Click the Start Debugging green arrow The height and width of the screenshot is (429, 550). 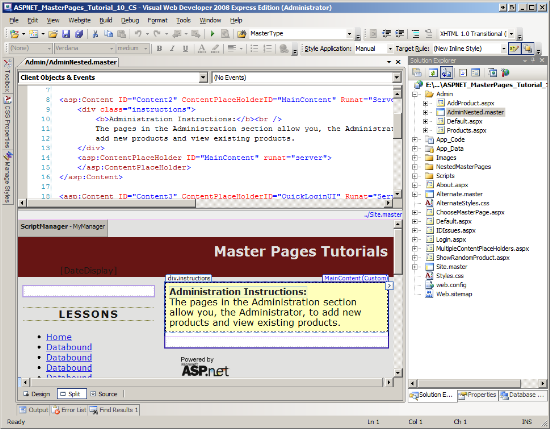coord(212,34)
